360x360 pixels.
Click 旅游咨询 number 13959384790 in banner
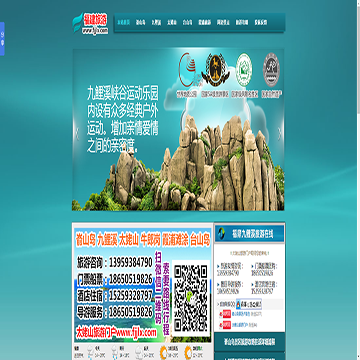pyautogui.click(x=115, y=263)
